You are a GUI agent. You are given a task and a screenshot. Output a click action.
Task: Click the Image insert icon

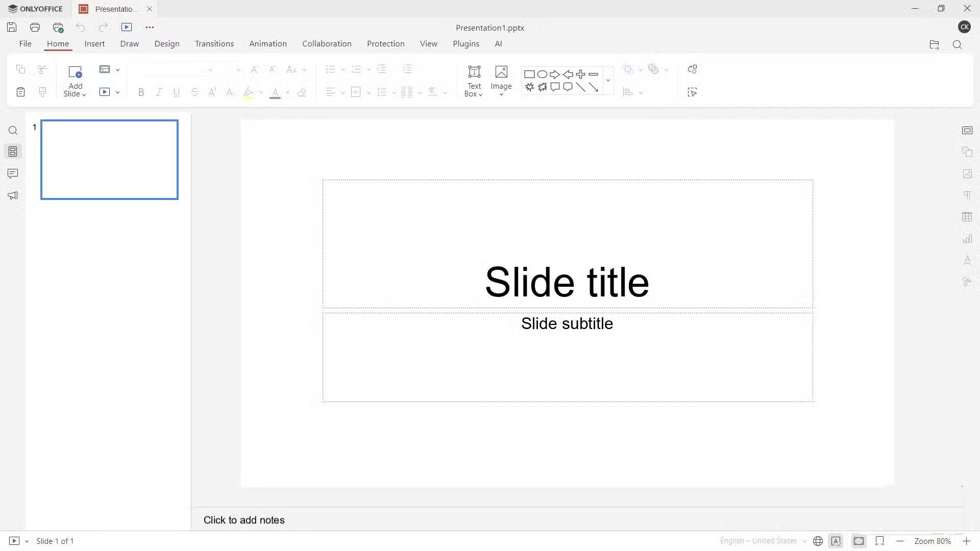pyautogui.click(x=501, y=72)
